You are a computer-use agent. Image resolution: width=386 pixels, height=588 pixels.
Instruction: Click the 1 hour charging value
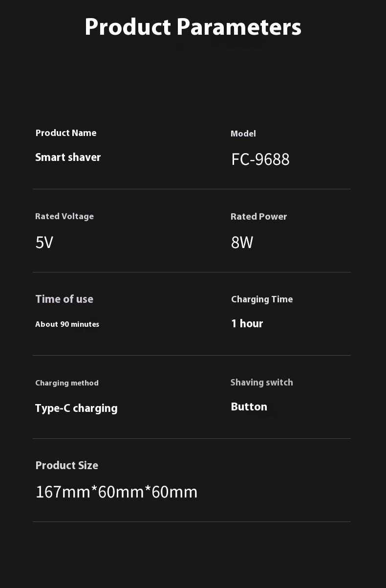tap(247, 324)
